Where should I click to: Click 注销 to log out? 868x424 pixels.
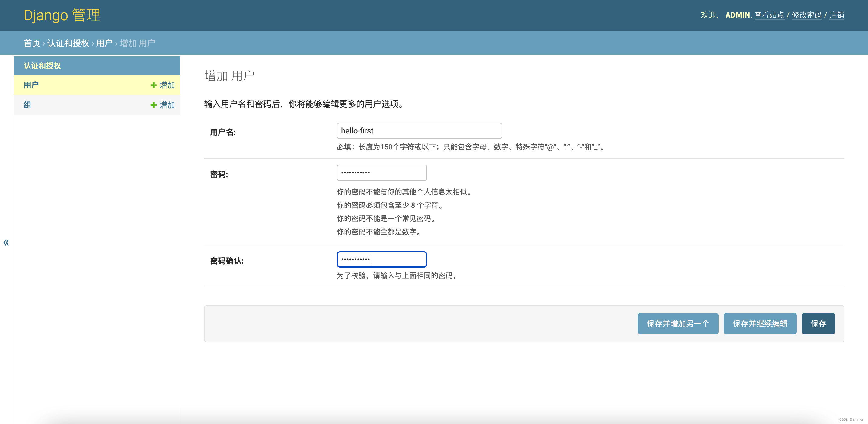point(837,15)
